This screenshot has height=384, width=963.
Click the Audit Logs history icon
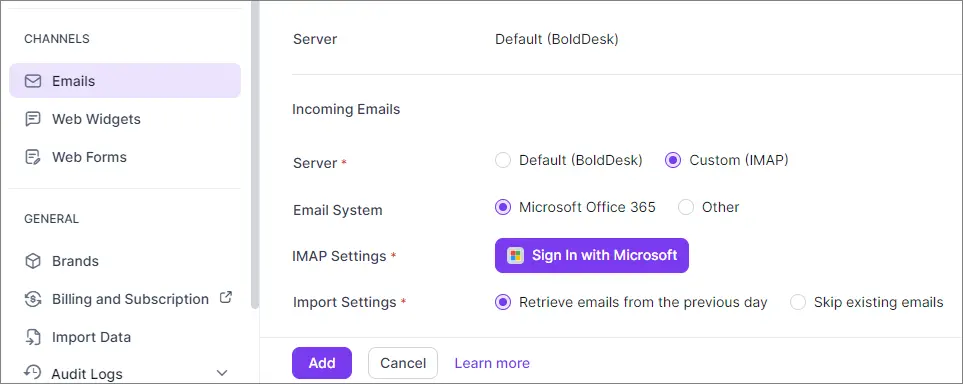[x=33, y=372]
